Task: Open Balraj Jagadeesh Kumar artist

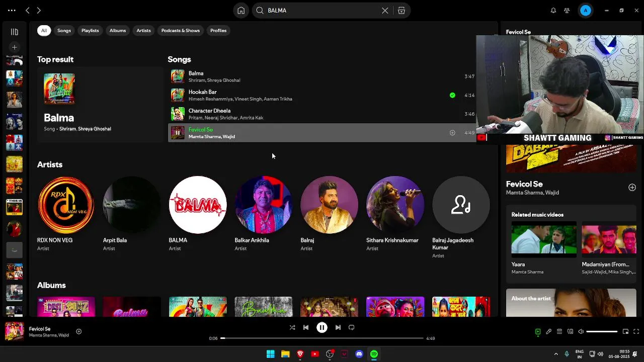Action: (x=461, y=217)
